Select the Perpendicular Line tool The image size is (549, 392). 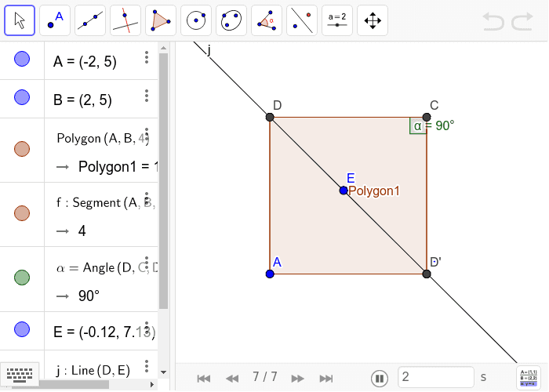(125, 20)
